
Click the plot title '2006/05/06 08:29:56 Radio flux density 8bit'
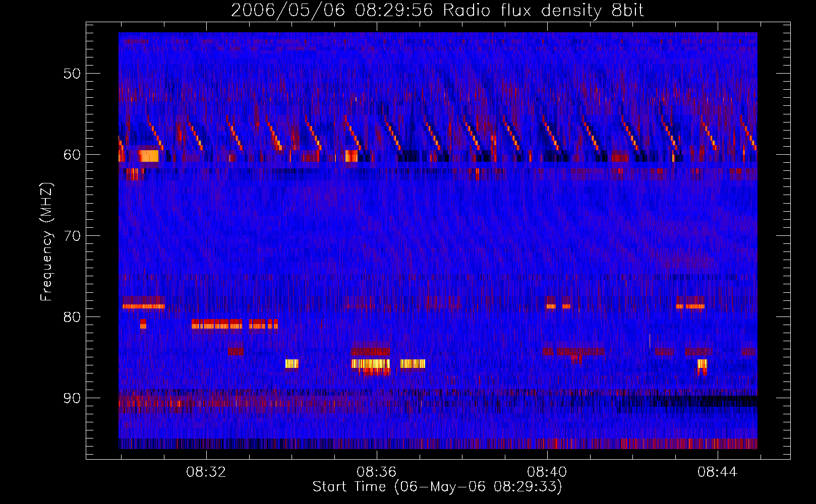pos(438,11)
